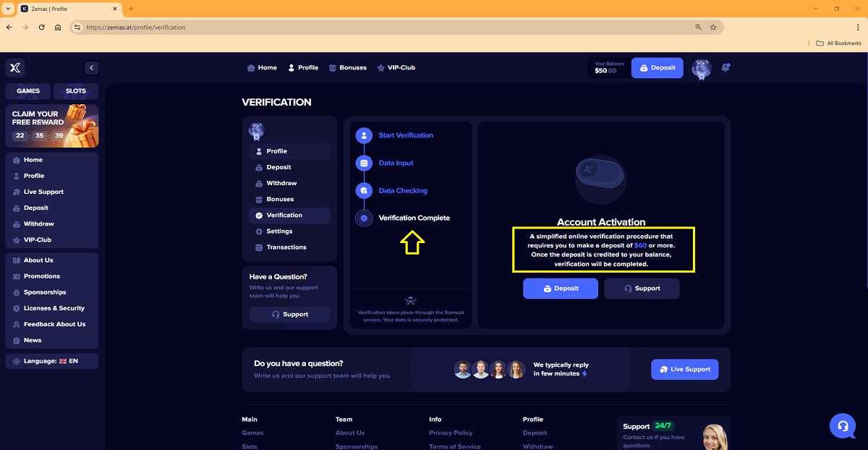
Task: Open Chrome tab search dropdown
Action: pos(7,9)
